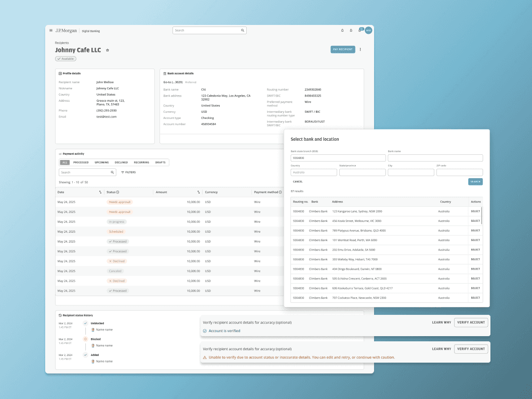Click the top Search input field
532x399 pixels.
[209, 31]
